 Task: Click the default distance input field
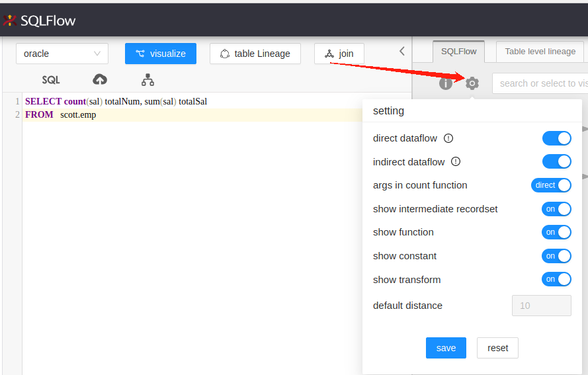tap(542, 306)
